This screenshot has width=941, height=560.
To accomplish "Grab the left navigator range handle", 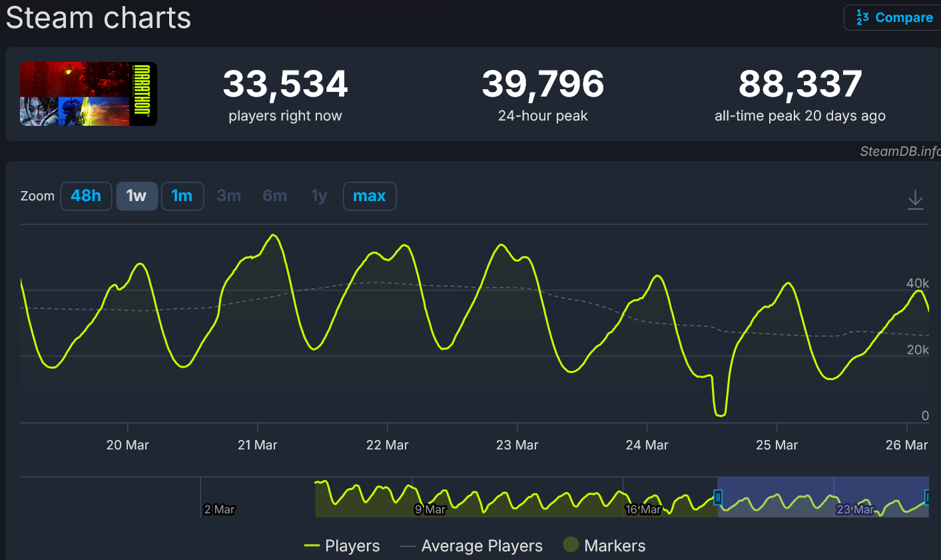I will click(718, 497).
